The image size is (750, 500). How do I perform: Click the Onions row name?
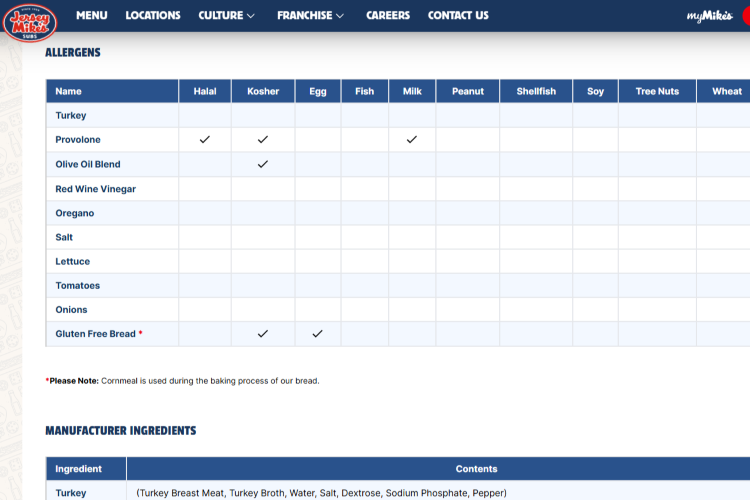71,310
